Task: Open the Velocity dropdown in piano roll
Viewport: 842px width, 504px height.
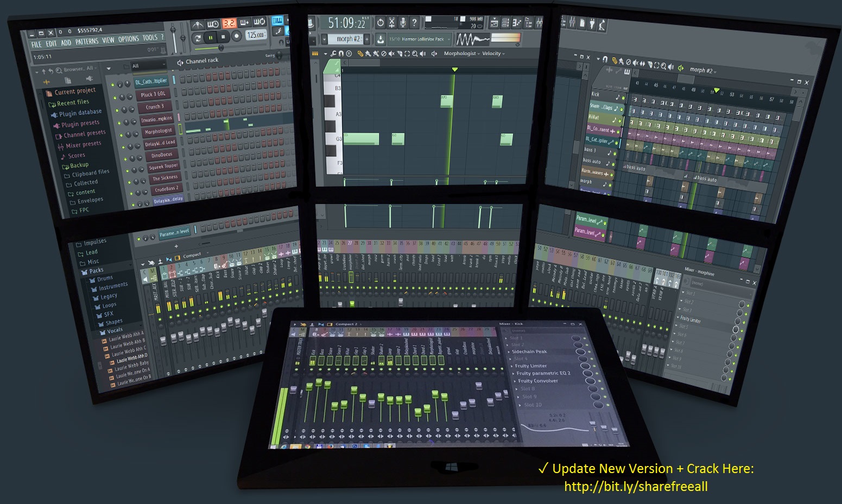Action: pos(493,53)
